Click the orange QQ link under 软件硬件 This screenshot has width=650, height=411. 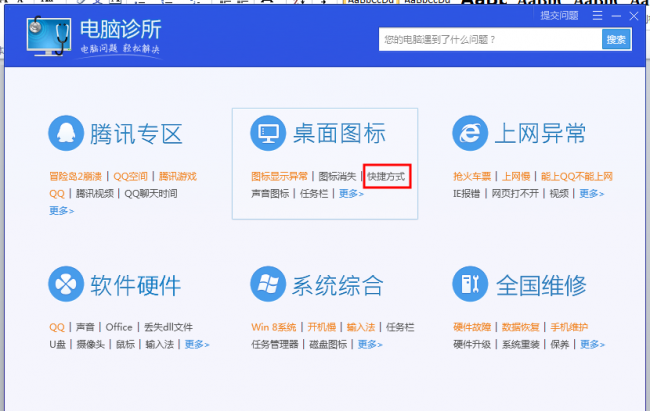[57, 327]
